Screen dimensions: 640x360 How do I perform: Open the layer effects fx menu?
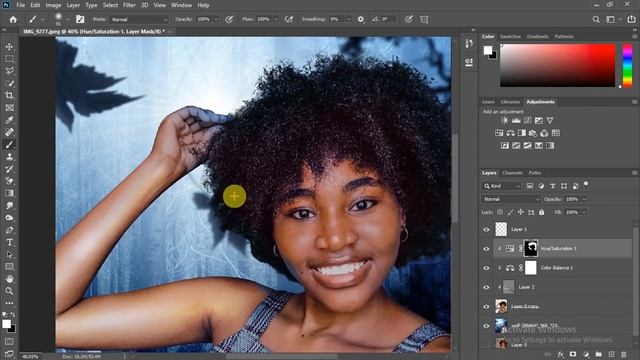[561, 354]
